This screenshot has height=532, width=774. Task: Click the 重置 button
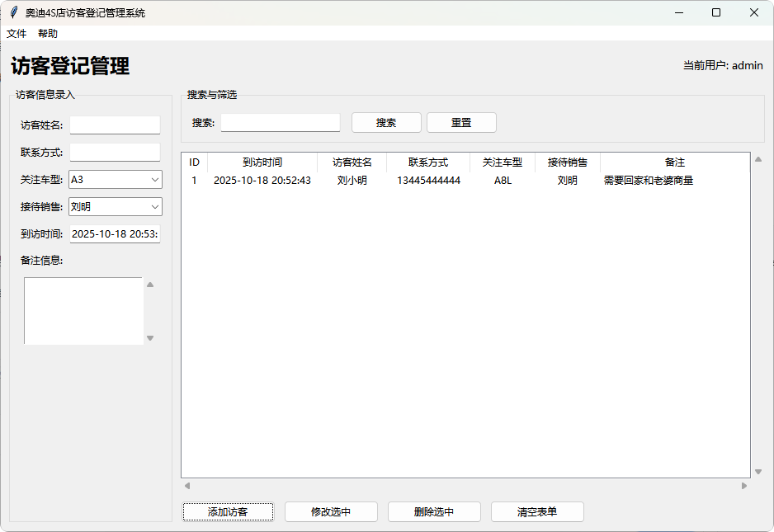tap(461, 122)
